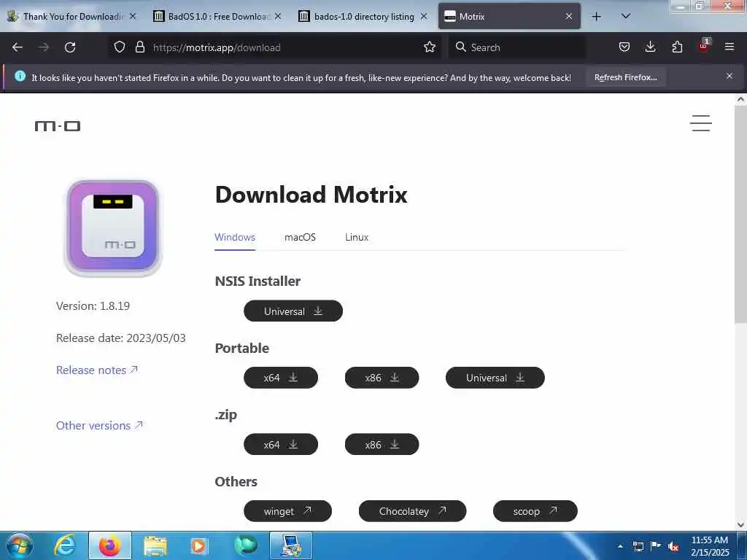
Task: List all tabs with the chevron
Action: tap(626, 17)
